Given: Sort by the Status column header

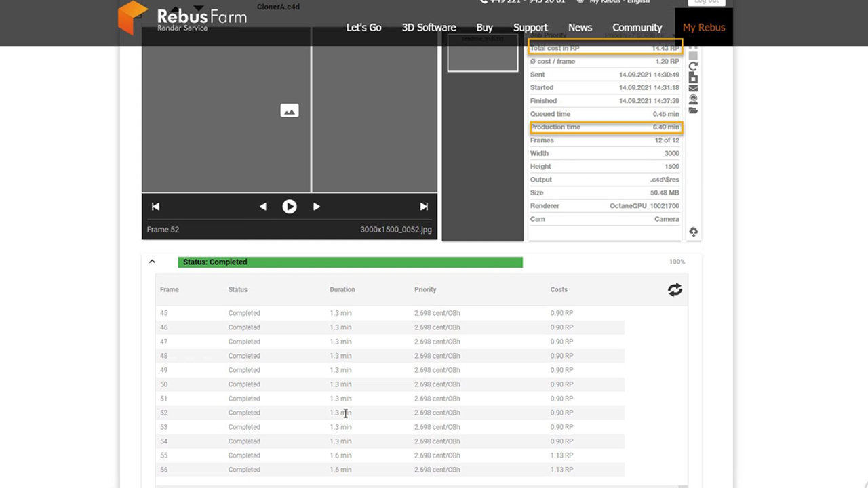Looking at the screenshot, I should [238, 289].
